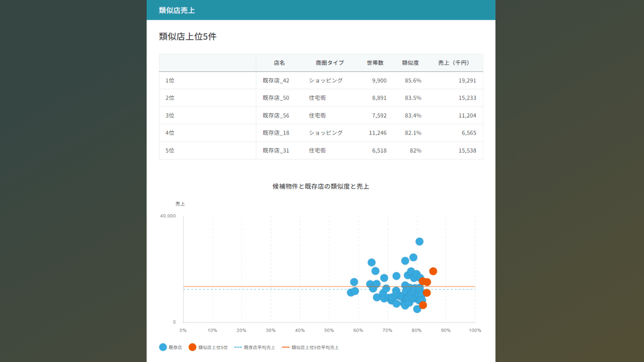Click the 売上 y-axis label
644x362 pixels.
point(180,204)
